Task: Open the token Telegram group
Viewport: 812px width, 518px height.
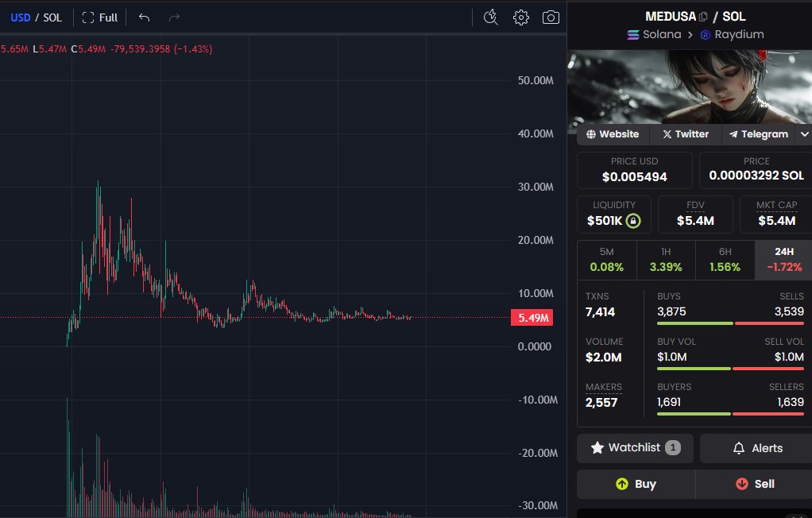Action: [x=759, y=134]
